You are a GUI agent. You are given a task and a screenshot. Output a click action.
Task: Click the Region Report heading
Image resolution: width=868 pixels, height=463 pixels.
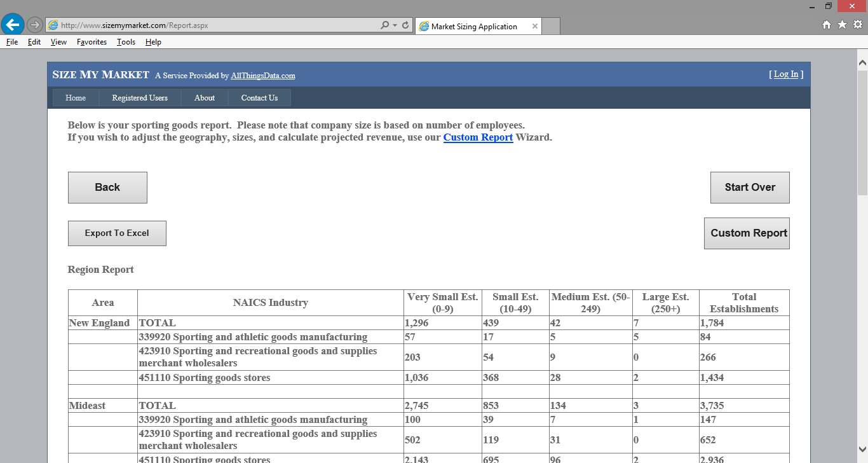[x=100, y=270]
